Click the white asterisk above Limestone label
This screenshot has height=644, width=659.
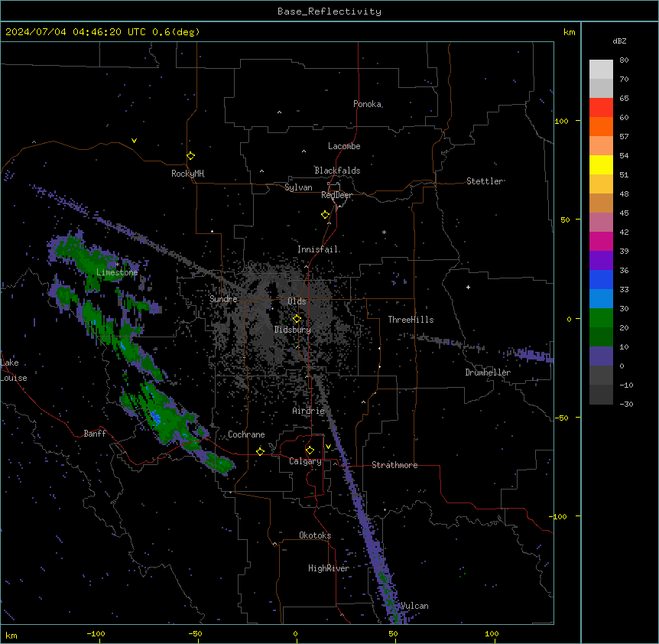click(117, 265)
